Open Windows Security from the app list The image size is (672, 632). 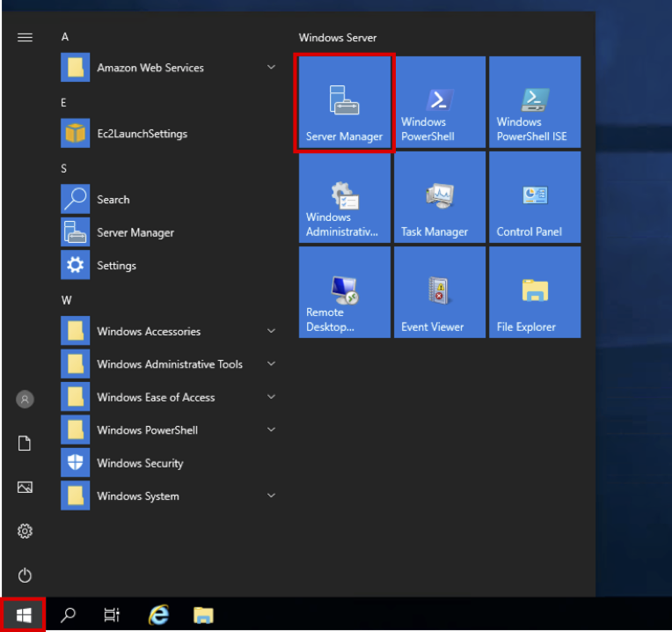pos(139,463)
